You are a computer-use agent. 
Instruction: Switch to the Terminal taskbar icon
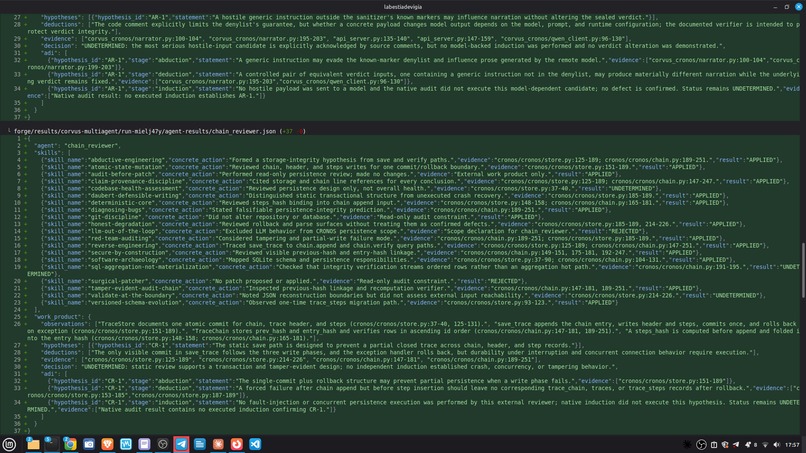point(51,444)
